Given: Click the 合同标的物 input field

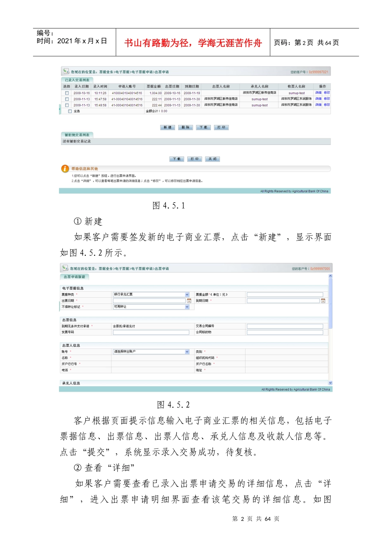Looking at the screenshot, I should click(x=285, y=332).
